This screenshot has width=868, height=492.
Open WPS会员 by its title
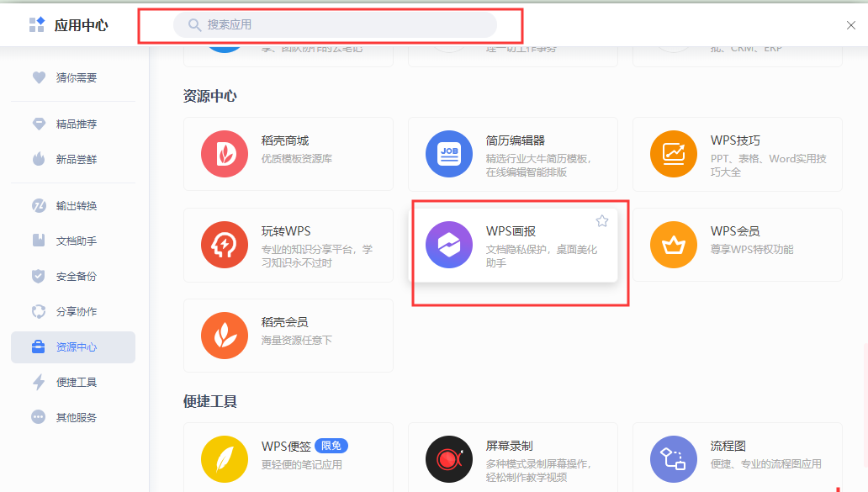point(735,231)
